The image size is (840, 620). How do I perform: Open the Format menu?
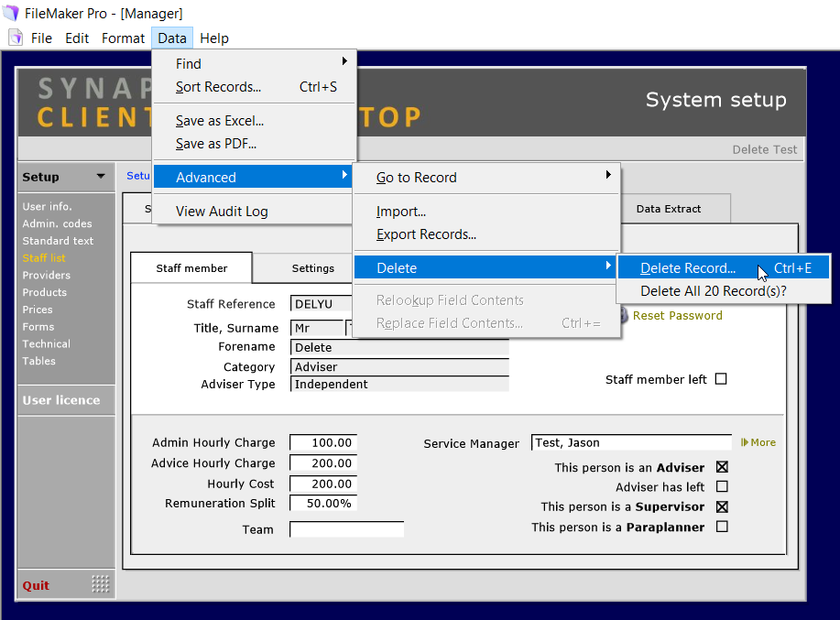coord(124,38)
